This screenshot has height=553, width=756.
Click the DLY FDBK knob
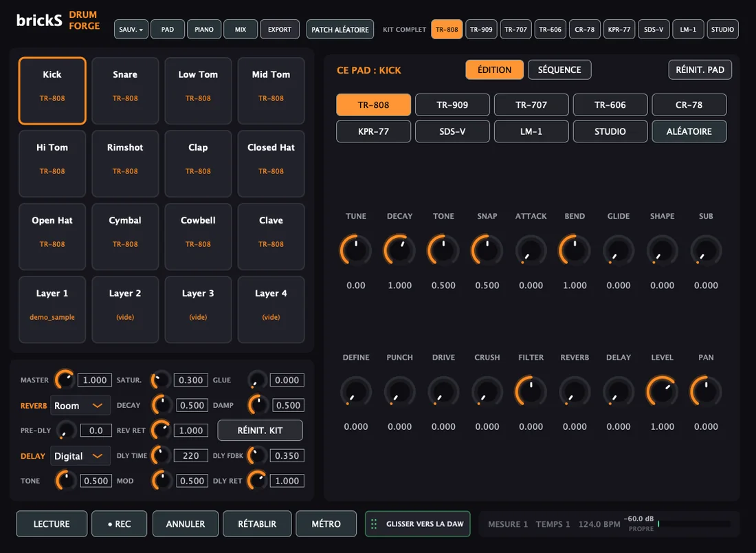[257, 455]
